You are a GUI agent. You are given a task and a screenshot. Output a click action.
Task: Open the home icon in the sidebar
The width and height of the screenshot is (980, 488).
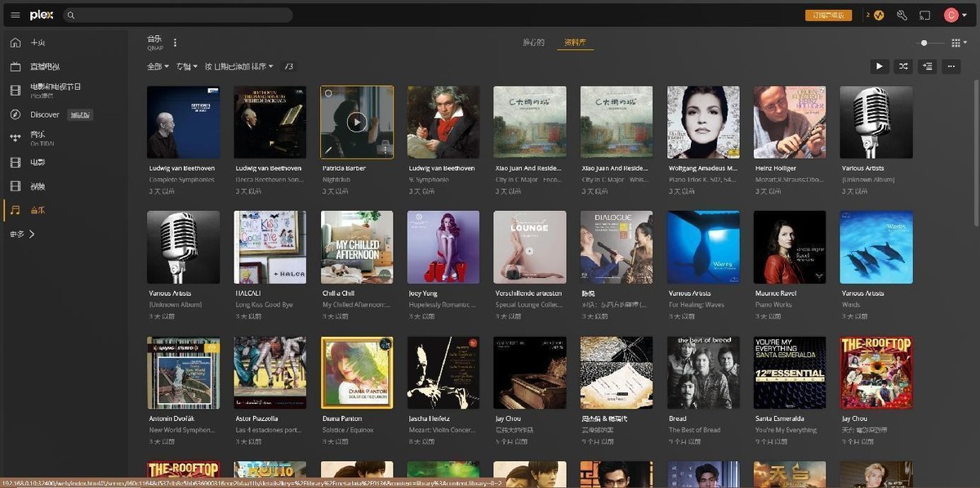pos(15,43)
